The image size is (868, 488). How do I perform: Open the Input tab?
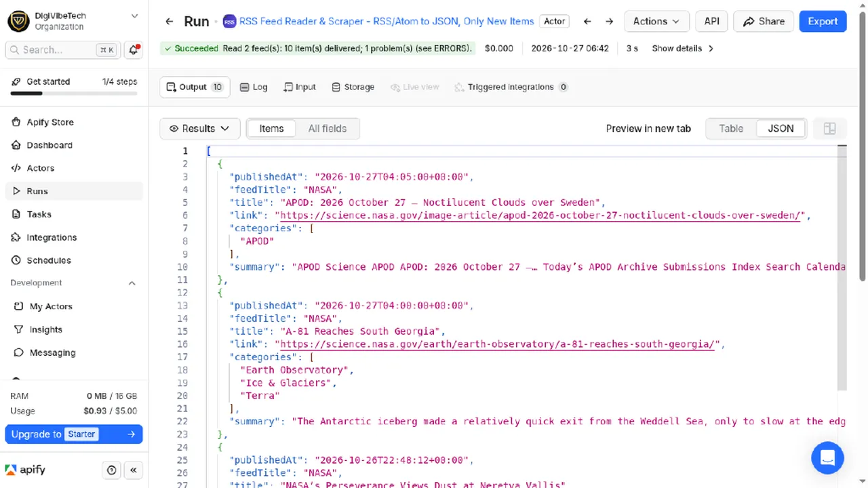coord(300,87)
